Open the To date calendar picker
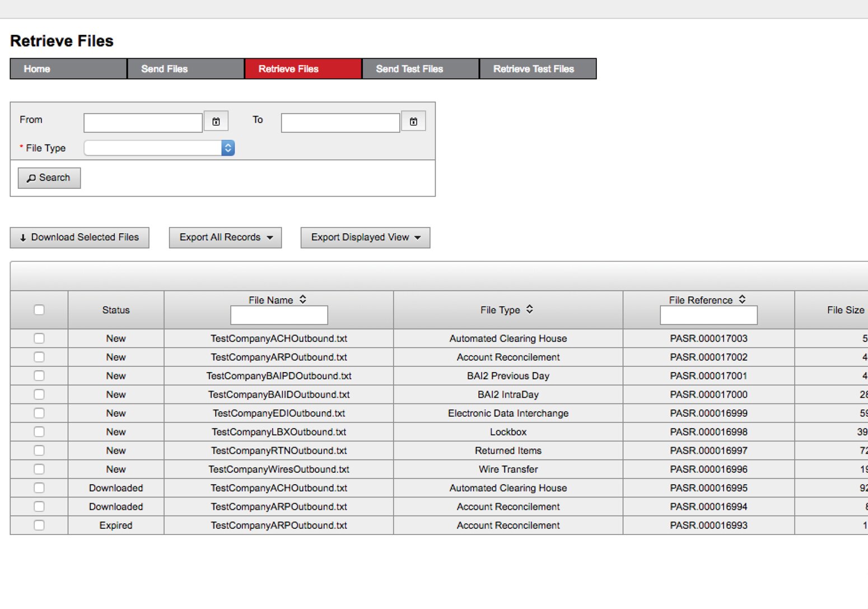The height and width of the screenshot is (609, 868). 413,121
